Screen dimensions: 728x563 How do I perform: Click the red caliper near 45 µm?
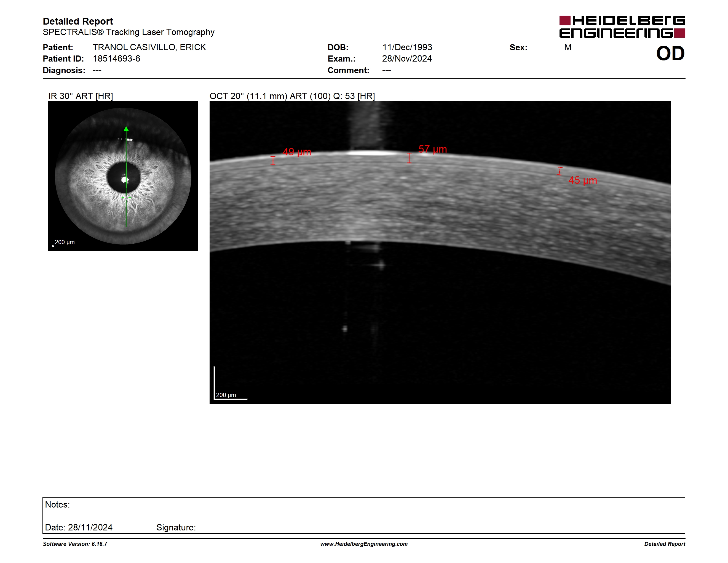[x=560, y=171]
